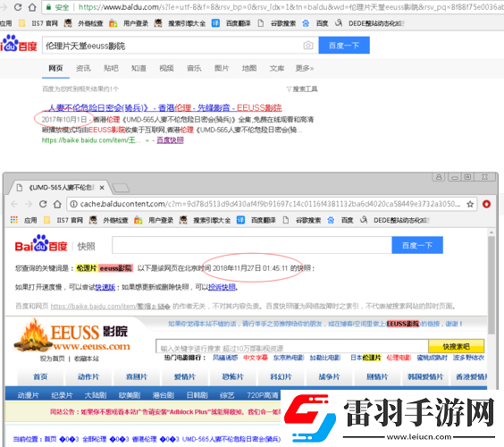
Task: Switch to the 资讯 search tab
Action: [x=83, y=68]
